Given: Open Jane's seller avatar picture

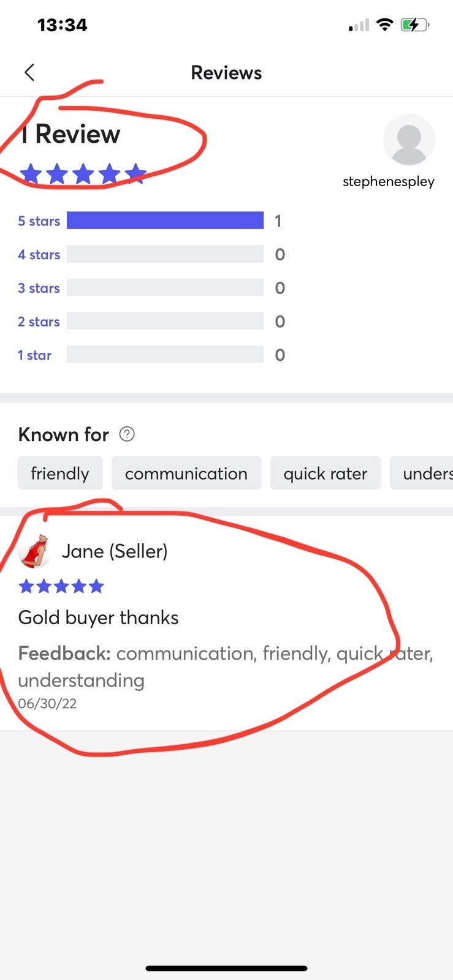Looking at the screenshot, I should coord(34,551).
